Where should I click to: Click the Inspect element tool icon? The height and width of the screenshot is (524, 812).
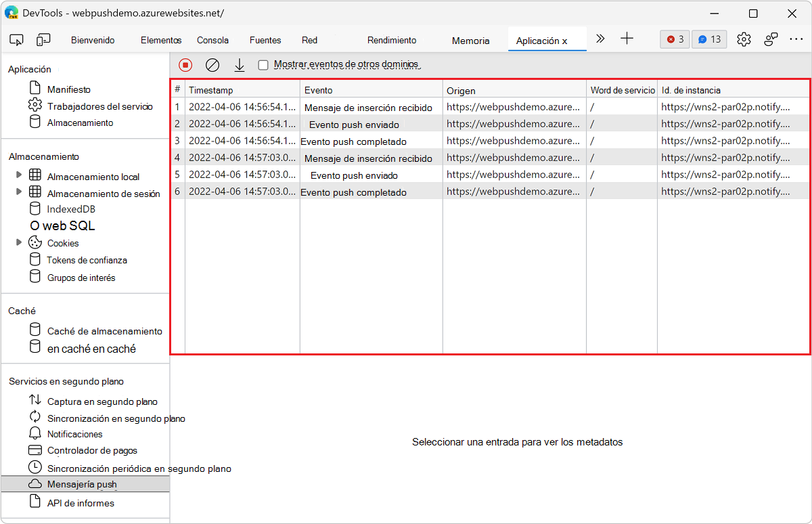(x=17, y=40)
